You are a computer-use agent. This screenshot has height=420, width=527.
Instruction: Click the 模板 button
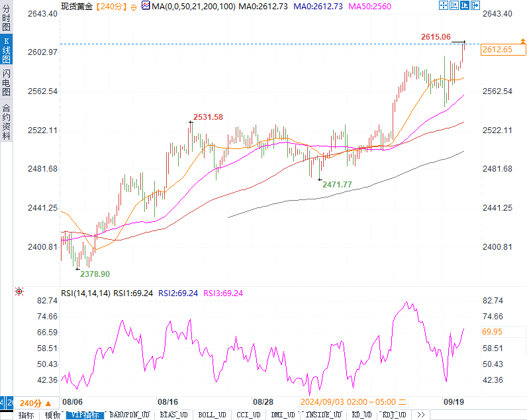click(52, 415)
